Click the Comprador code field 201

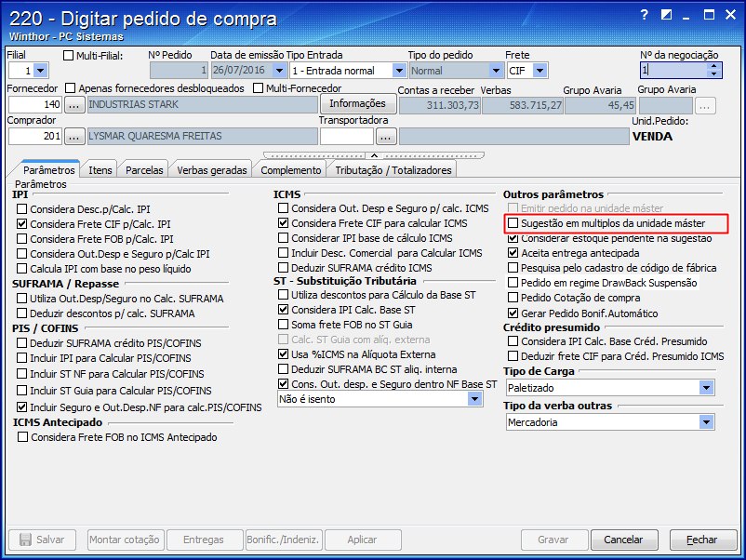[35, 137]
